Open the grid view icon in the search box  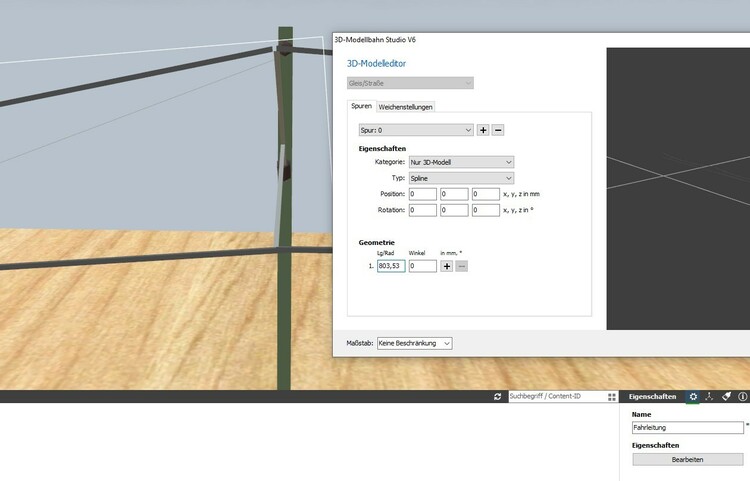(612, 397)
